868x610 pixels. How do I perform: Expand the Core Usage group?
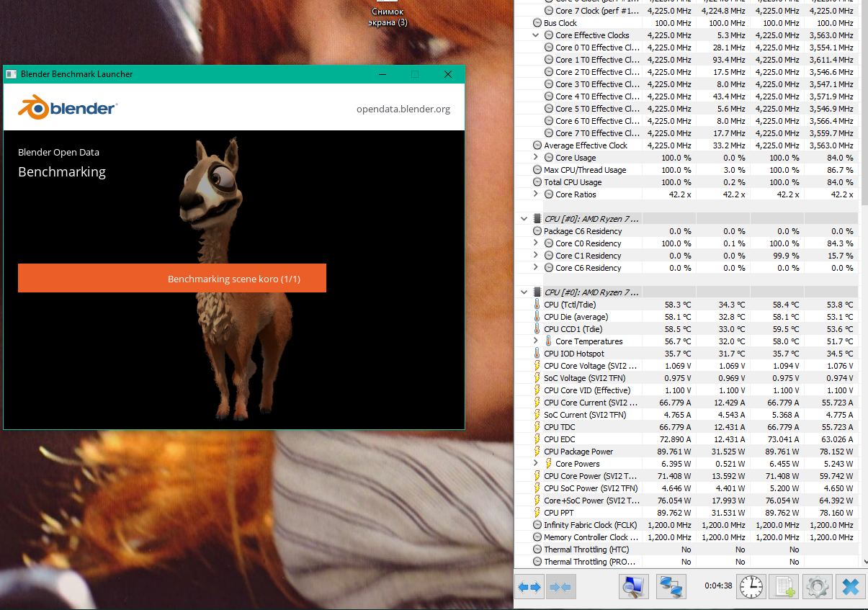tap(535, 158)
